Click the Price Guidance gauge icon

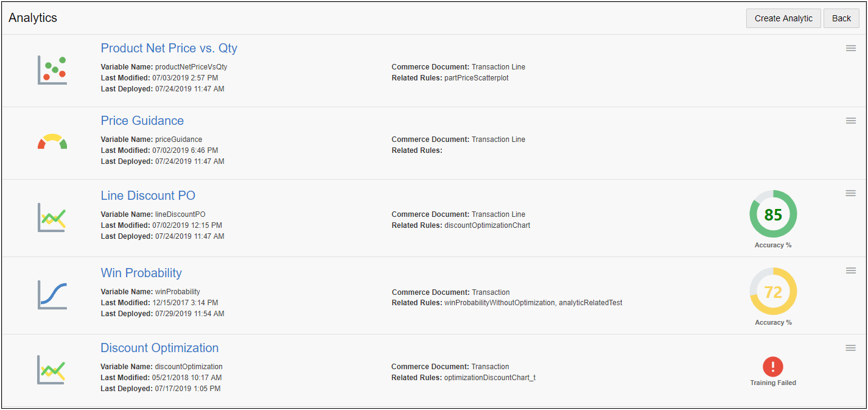click(52, 142)
